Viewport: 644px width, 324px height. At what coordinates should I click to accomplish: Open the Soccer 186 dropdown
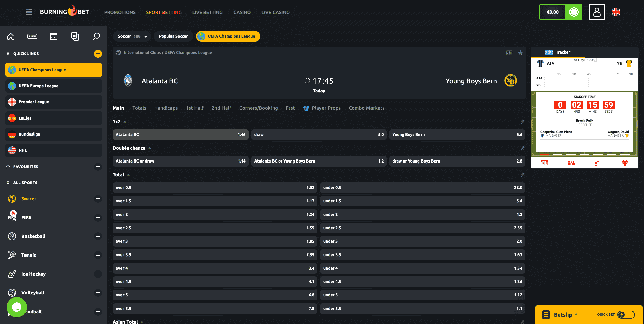(133, 36)
